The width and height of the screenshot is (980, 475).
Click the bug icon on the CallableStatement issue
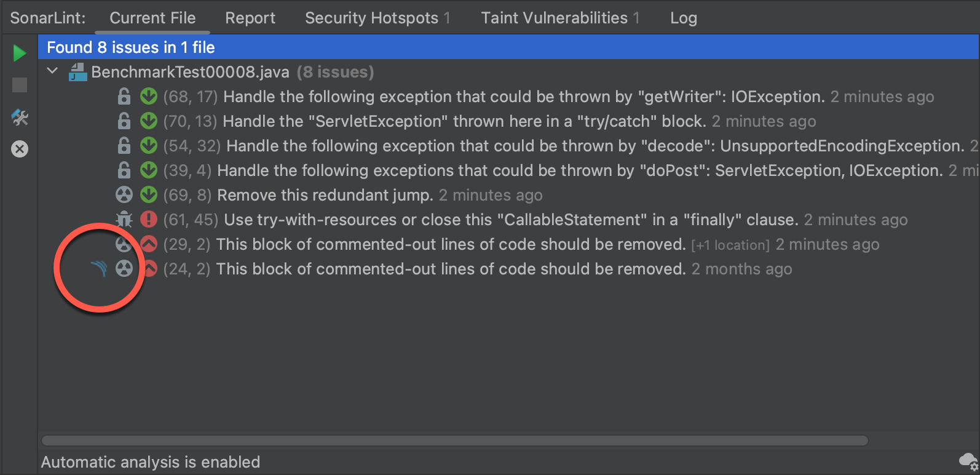tap(125, 219)
